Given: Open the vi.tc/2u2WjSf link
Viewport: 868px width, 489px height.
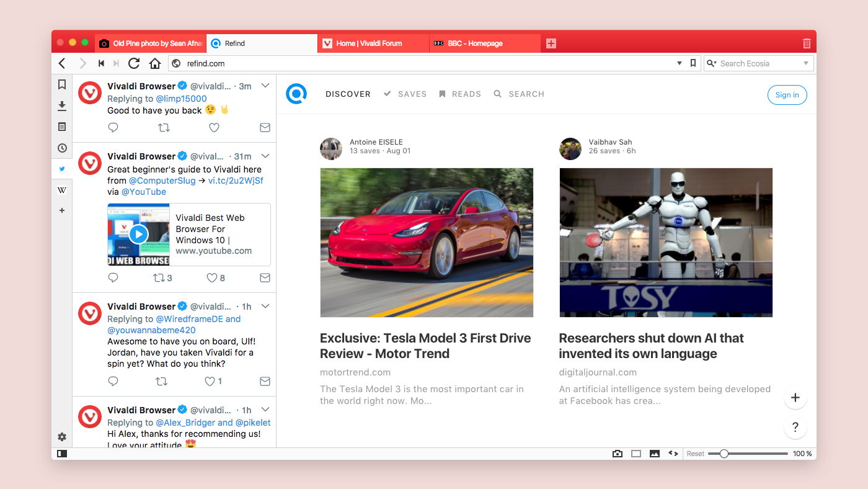Looking at the screenshot, I should [x=236, y=181].
